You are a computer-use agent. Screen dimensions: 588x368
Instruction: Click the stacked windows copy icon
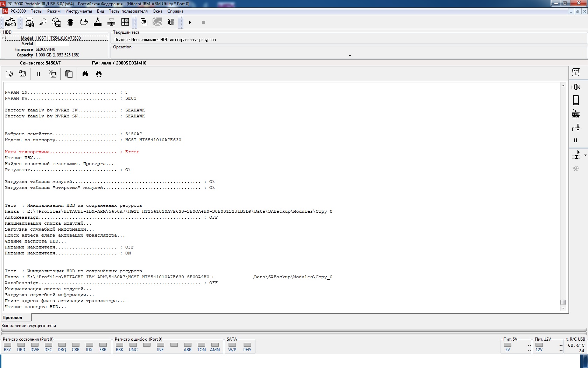pyautogui.click(x=144, y=22)
